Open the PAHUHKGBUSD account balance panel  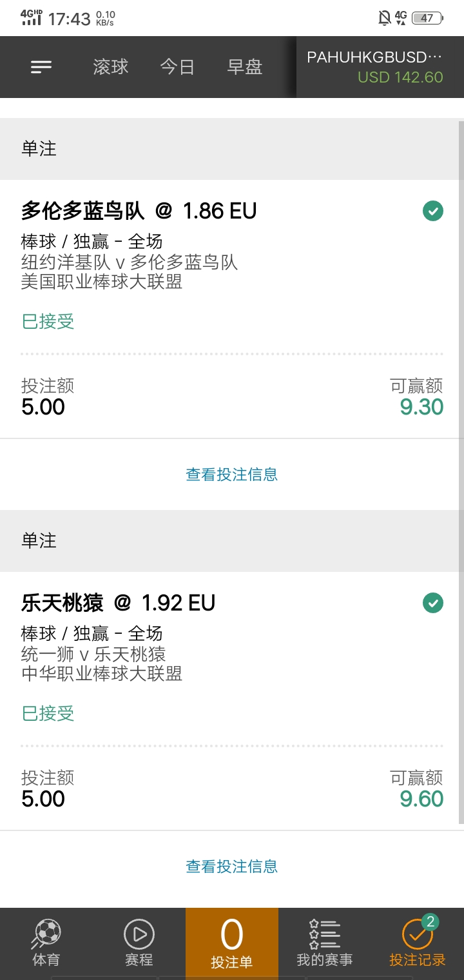tap(380, 67)
